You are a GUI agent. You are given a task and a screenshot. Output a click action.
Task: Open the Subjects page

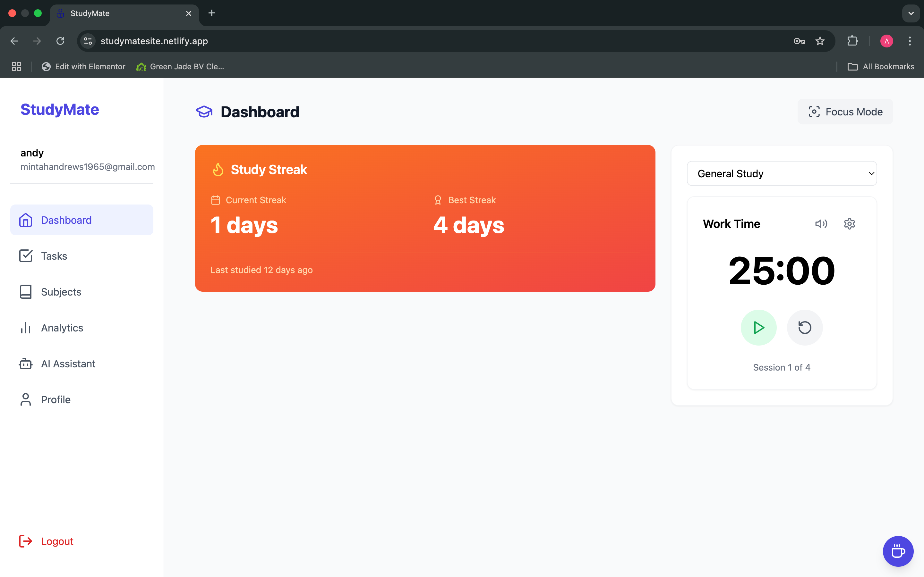[x=61, y=292]
